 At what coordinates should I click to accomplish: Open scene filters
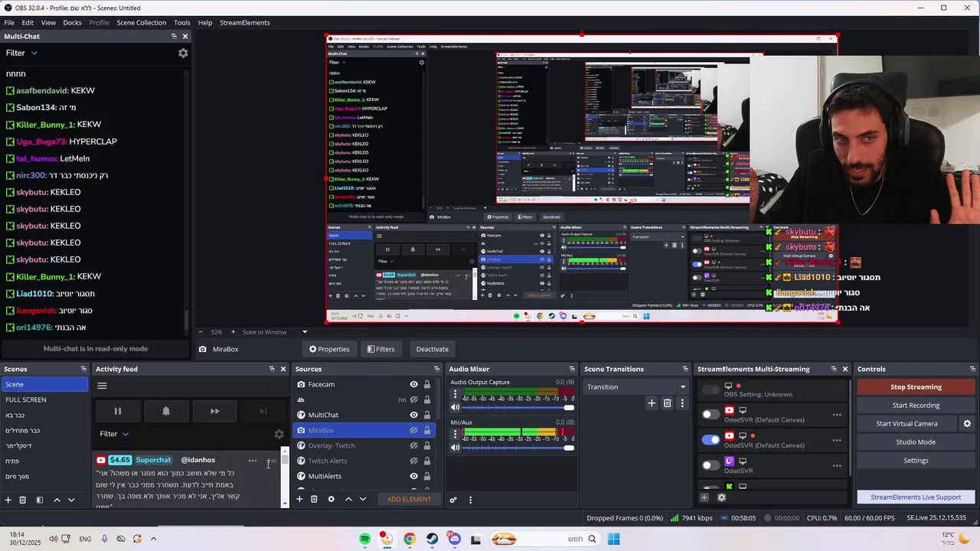40,500
